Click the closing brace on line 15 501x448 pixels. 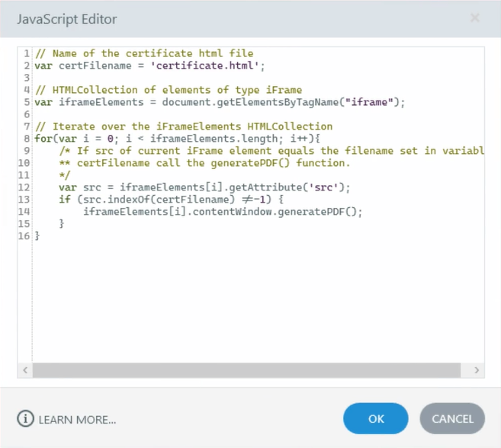61,223
